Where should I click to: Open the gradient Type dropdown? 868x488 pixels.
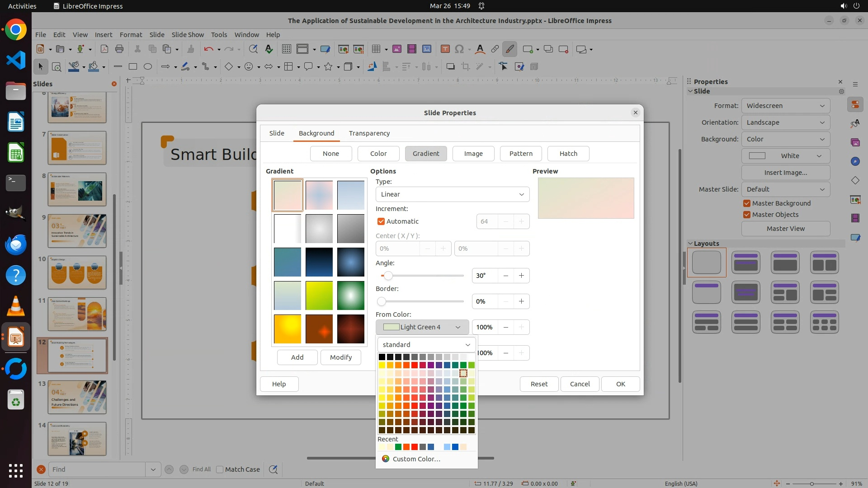click(452, 194)
